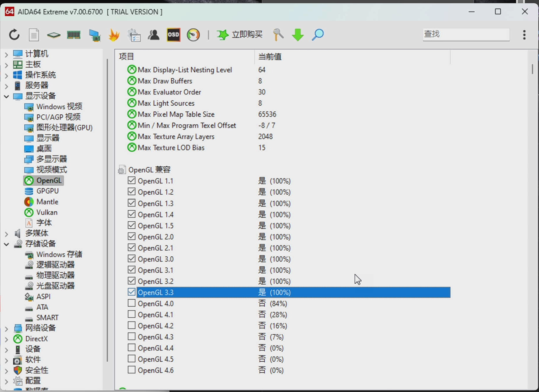Click the AIDA64 title bar logo
This screenshot has width=539, height=392.
click(9, 12)
